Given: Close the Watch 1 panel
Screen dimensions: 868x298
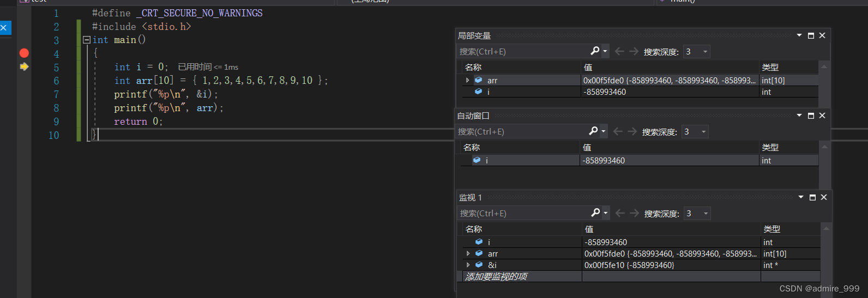Looking at the screenshot, I should [x=824, y=197].
